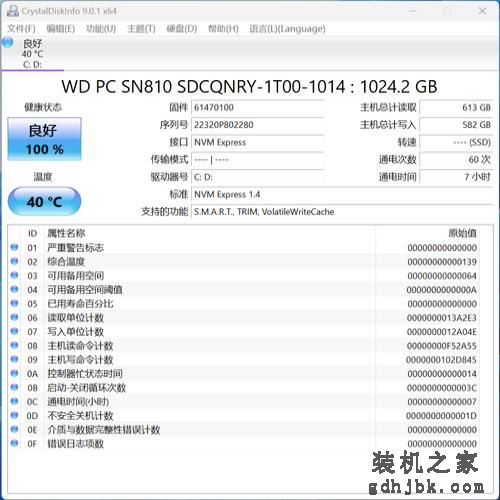Image resolution: width=500 pixels, height=500 pixels.
Task: Open the 编辑(E) menu
Action: point(60,29)
